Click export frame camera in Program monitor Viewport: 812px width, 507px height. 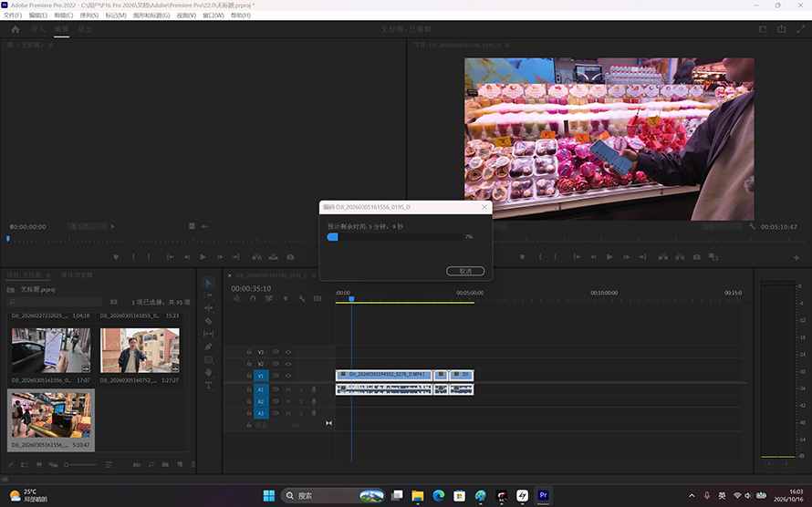coord(696,256)
